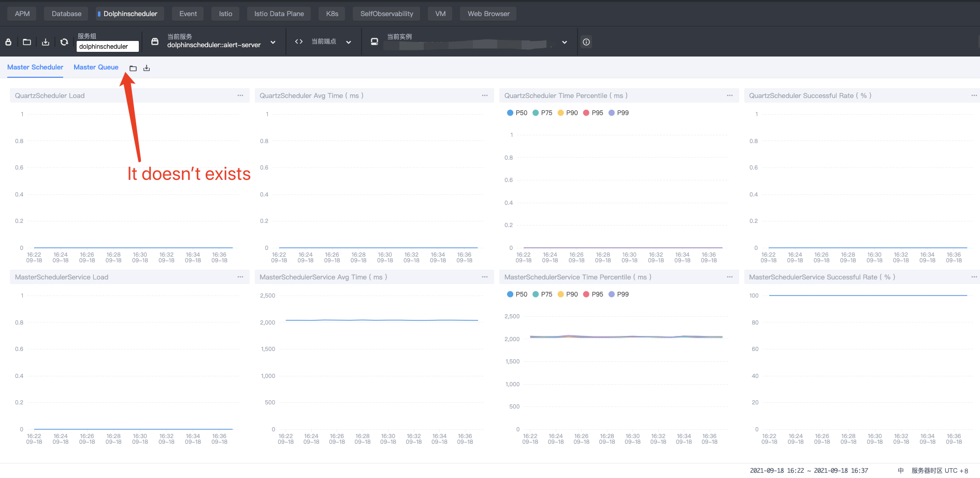Open options of MasterSchedulerService Avg Time panel
This screenshot has height=478, width=980.
click(x=485, y=277)
